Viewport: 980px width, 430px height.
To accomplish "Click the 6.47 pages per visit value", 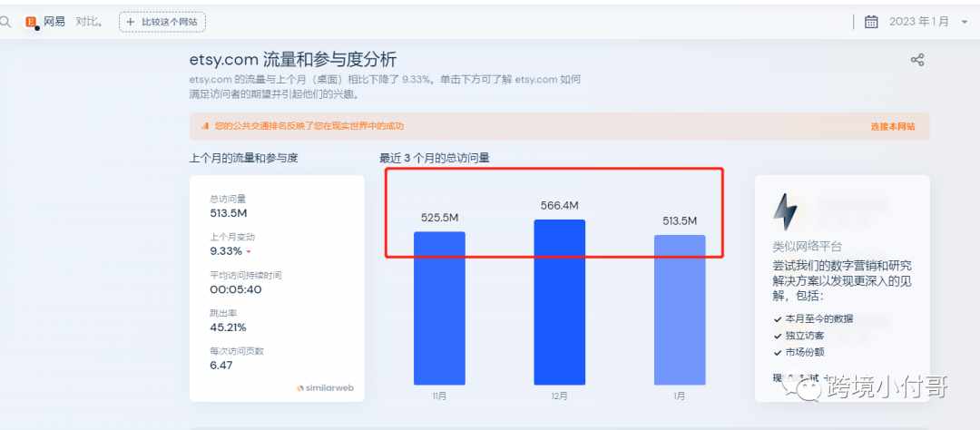I will pyautogui.click(x=221, y=365).
